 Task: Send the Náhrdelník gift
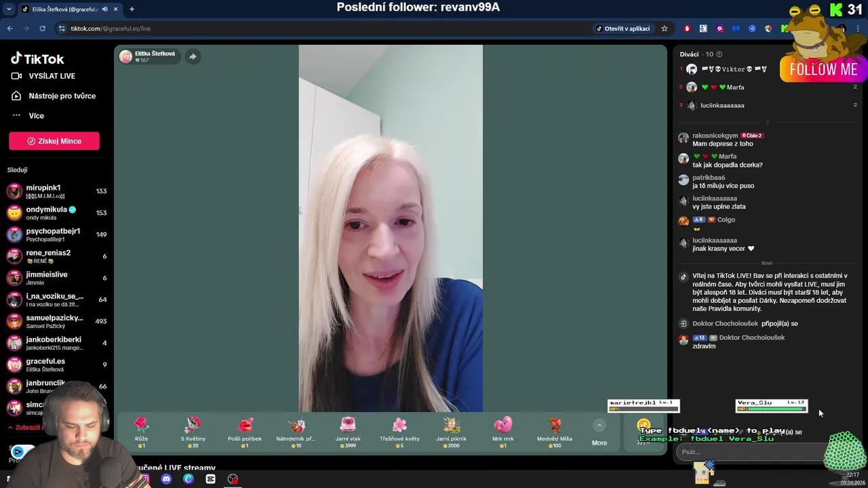click(x=296, y=432)
